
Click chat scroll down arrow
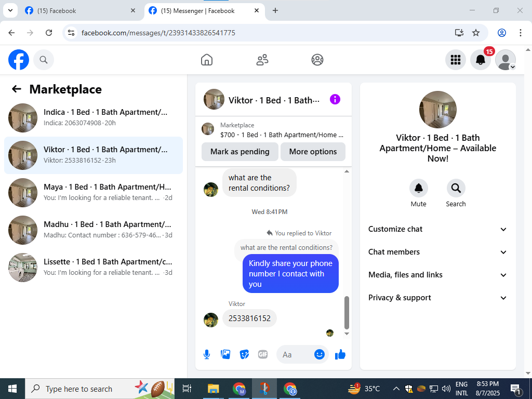(347, 334)
